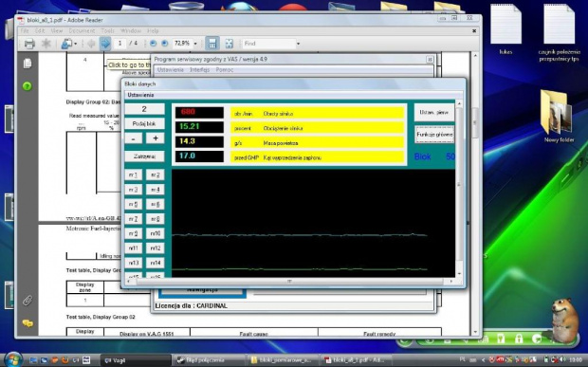
Task: Select block button nr12
Action: 156,248
